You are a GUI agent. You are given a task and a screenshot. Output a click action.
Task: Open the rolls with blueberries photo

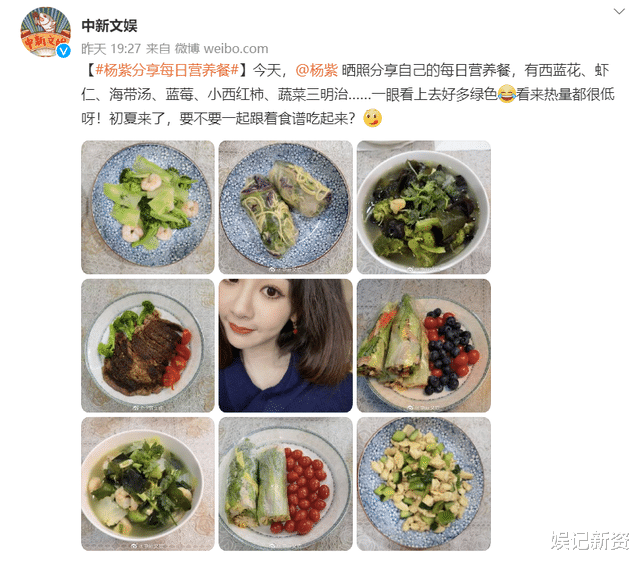point(424,346)
